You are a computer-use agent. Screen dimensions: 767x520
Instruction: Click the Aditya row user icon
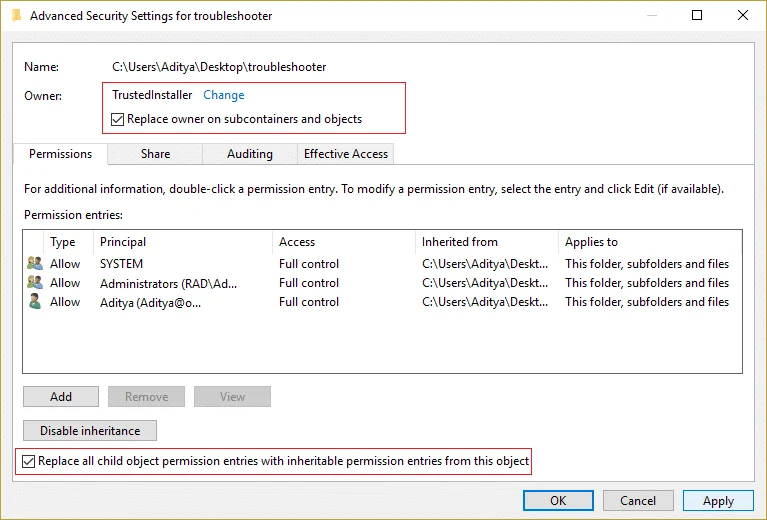pyautogui.click(x=35, y=301)
